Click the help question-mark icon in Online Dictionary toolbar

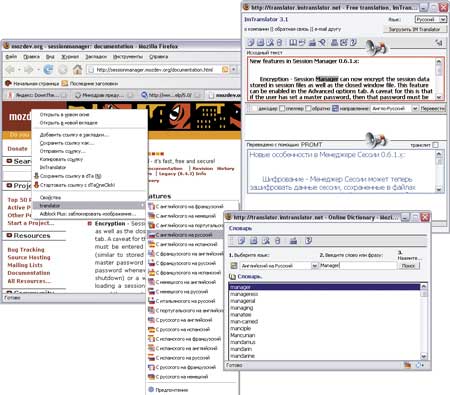[x=308, y=241]
